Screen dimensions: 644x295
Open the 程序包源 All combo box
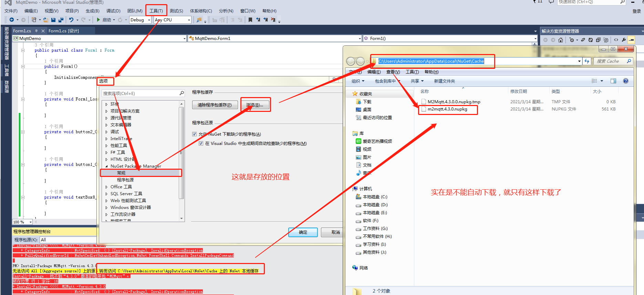coord(68,240)
